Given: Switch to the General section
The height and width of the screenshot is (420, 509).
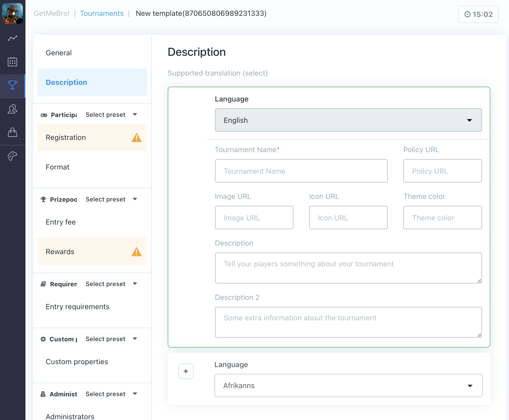Looking at the screenshot, I should tap(59, 53).
